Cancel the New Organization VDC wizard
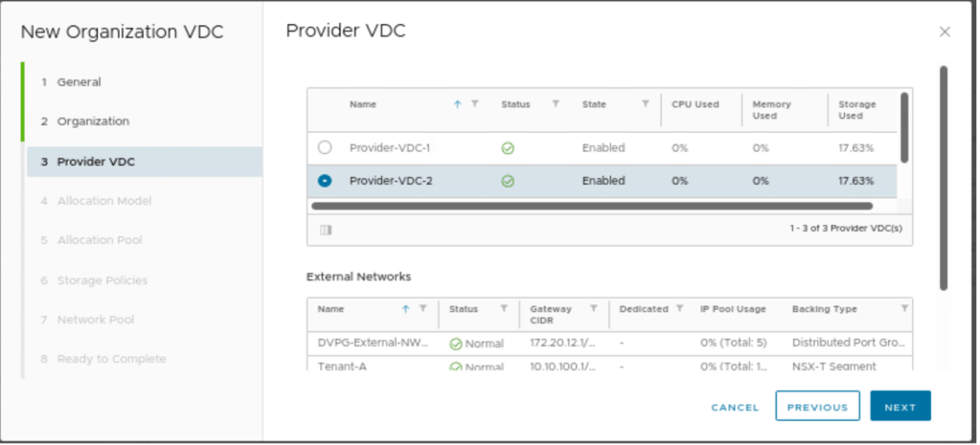This screenshot has height=445, width=980. click(x=735, y=407)
